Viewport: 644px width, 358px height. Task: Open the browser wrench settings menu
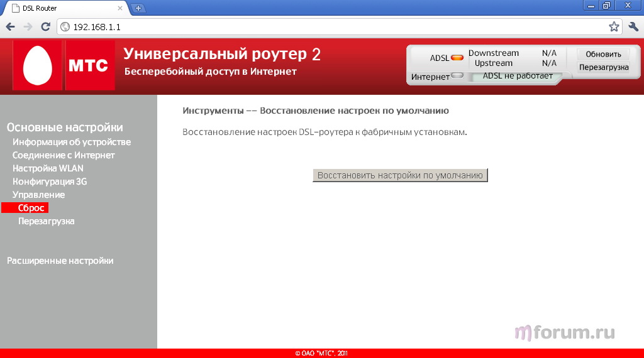click(633, 27)
